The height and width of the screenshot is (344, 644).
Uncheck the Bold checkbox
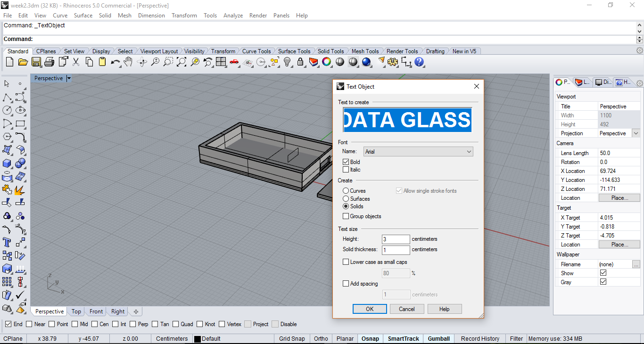tap(346, 162)
